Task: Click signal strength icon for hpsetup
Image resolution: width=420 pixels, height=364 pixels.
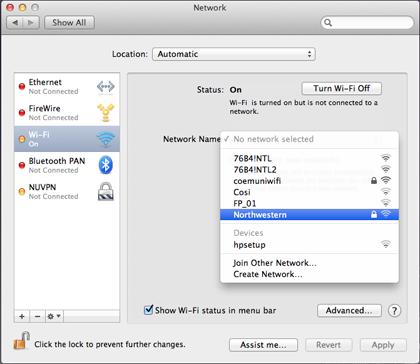Action: coord(386,244)
